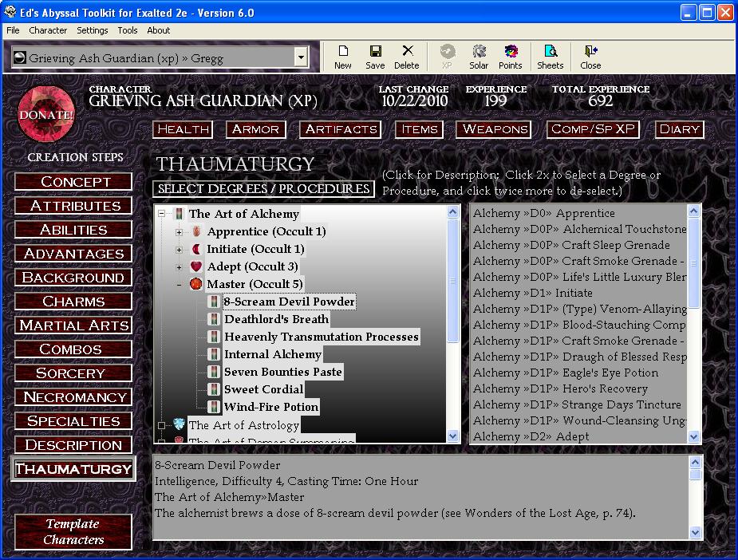Click the Apprentice degree icon

point(197,231)
